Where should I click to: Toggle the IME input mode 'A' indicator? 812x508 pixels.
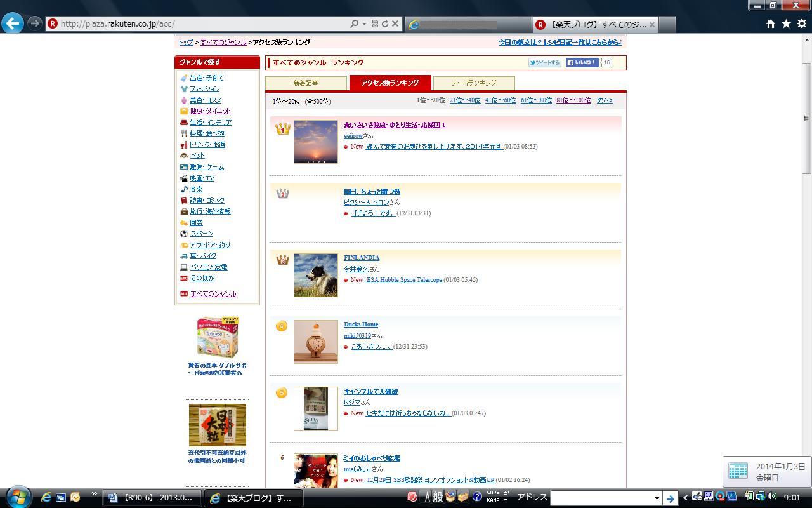pyautogui.click(x=427, y=497)
